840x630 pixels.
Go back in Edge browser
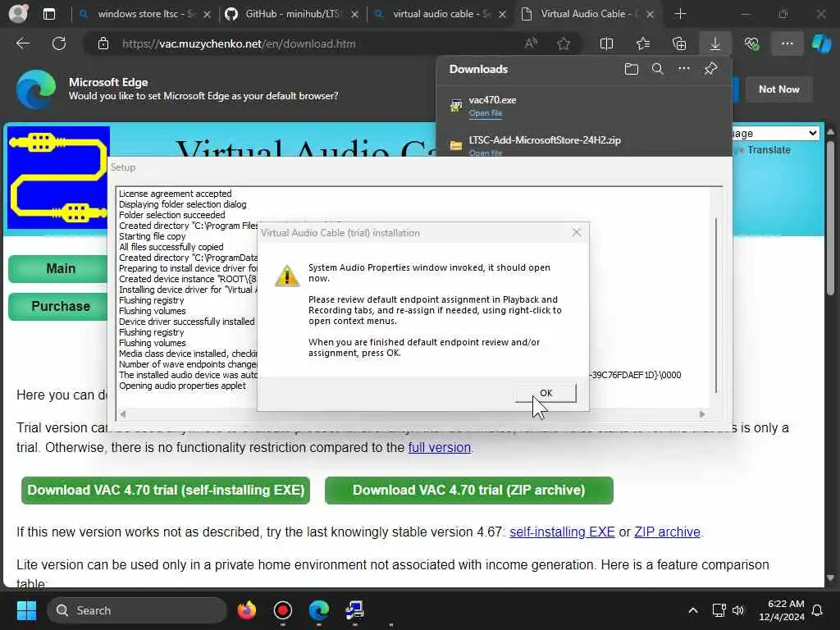tap(22, 43)
